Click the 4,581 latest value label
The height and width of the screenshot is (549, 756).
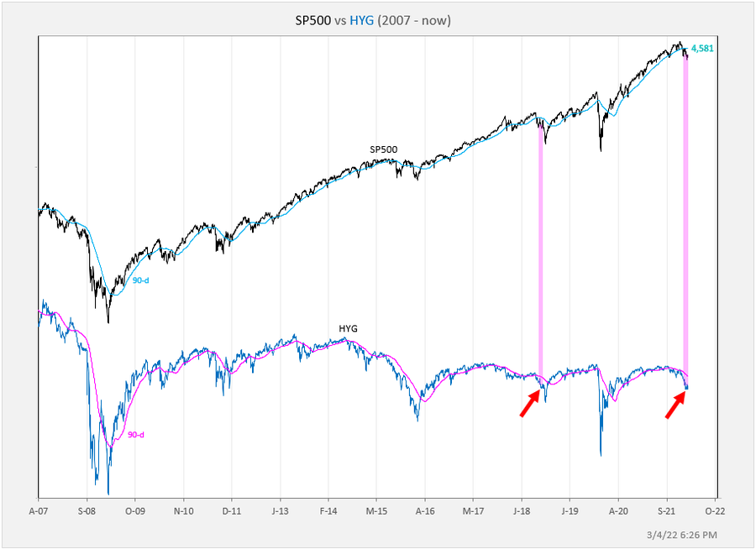[702, 48]
